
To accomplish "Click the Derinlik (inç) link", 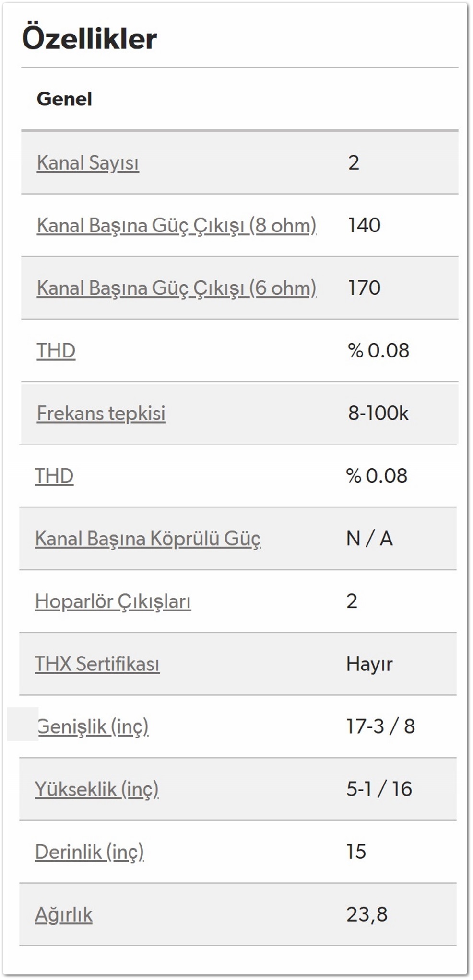I will (x=89, y=852).
